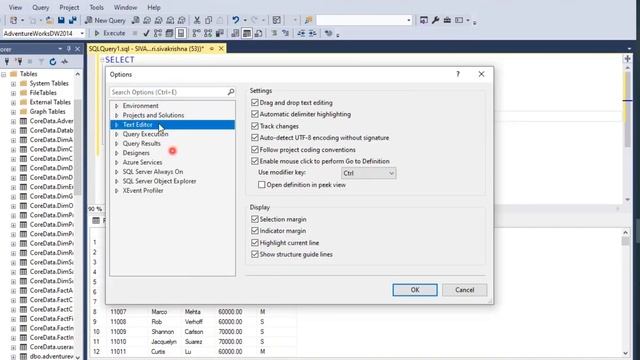
Task: Click the Save All icon
Action: tap(73, 20)
